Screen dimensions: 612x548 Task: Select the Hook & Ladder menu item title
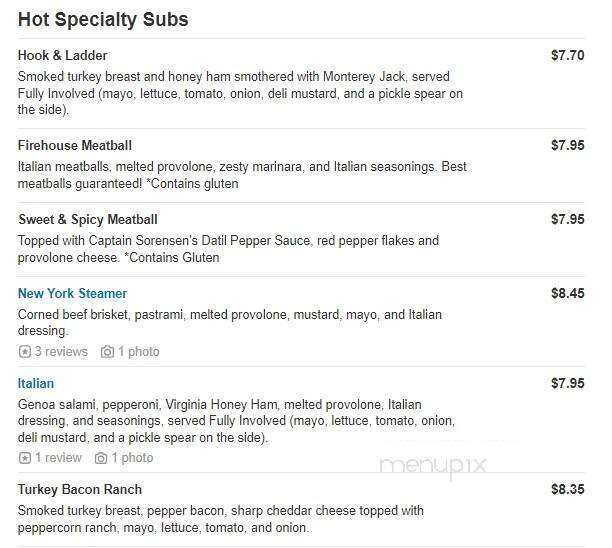(62, 56)
